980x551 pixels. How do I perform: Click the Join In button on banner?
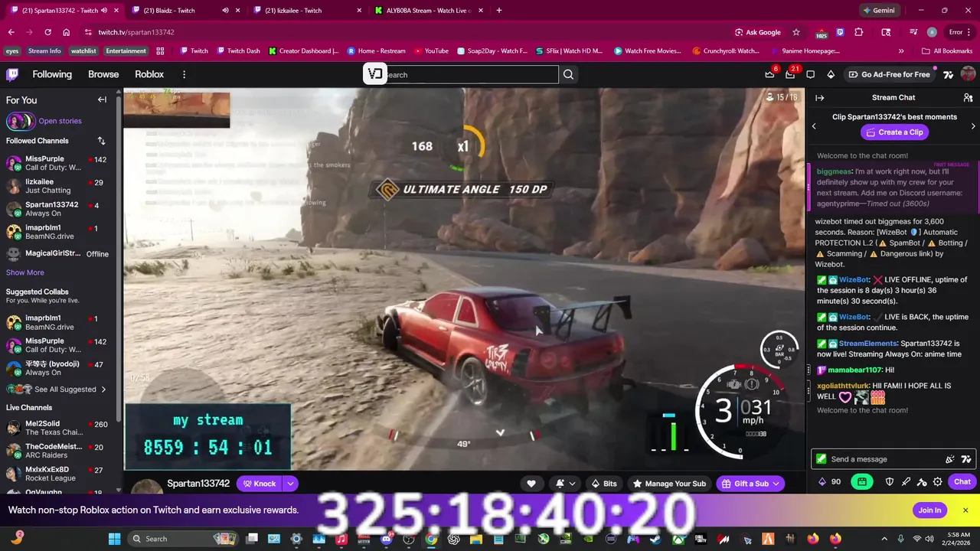point(929,510)
